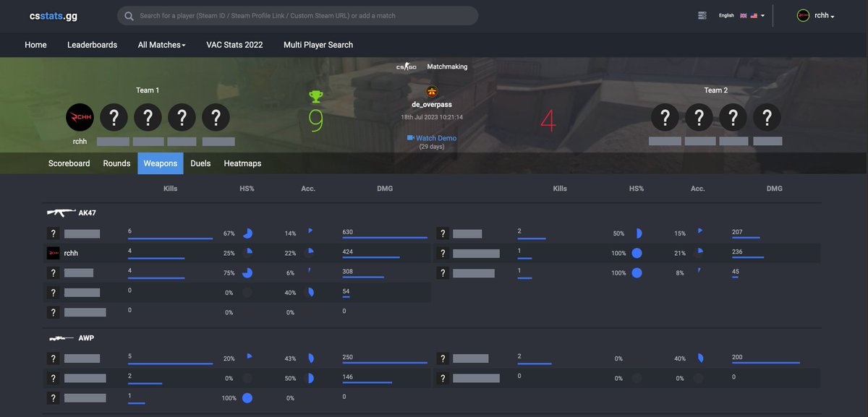Open the Leaderboards page
Image resolution: width=868 pixels, height=417 pixels.
(x=92, y=45)
